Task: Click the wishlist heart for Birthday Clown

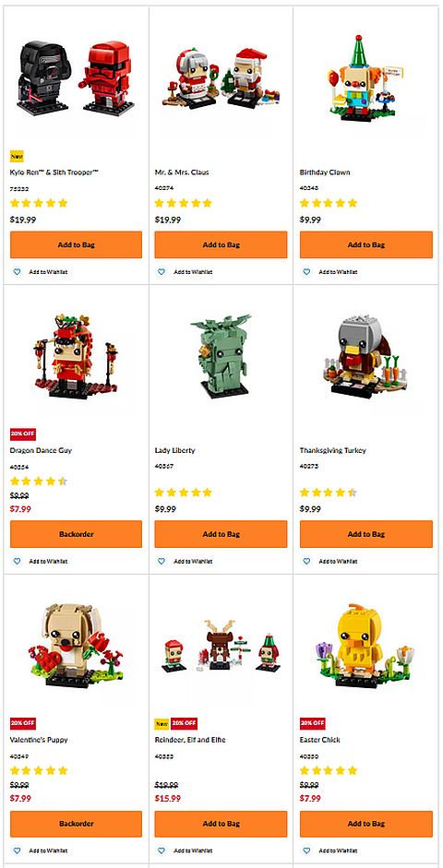Action: point(306,272)
